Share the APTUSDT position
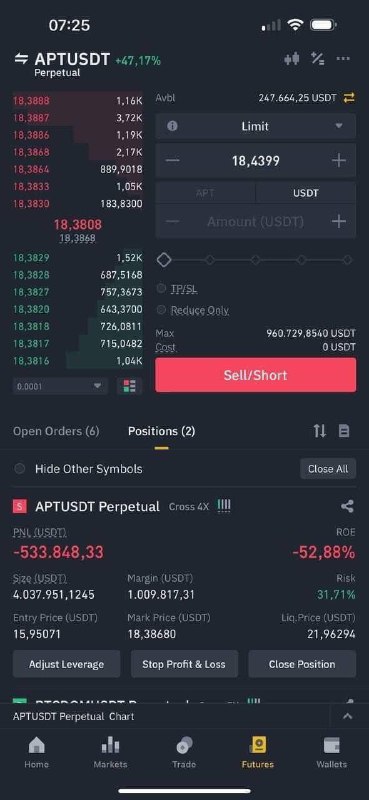The image size is (369, 800). pos(347,506)
